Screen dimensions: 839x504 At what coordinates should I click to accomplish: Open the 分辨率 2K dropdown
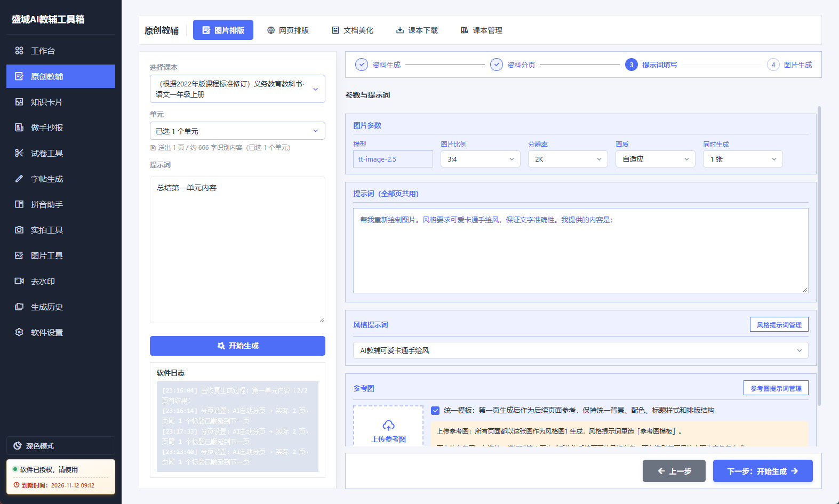(x=568, y=159)
